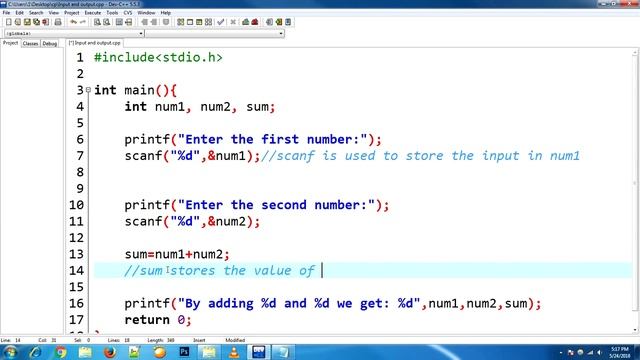Screen dimensions: 640x360
Task: Click the Rebuild All toolbar icon
Action: click(x=208, y=22)
